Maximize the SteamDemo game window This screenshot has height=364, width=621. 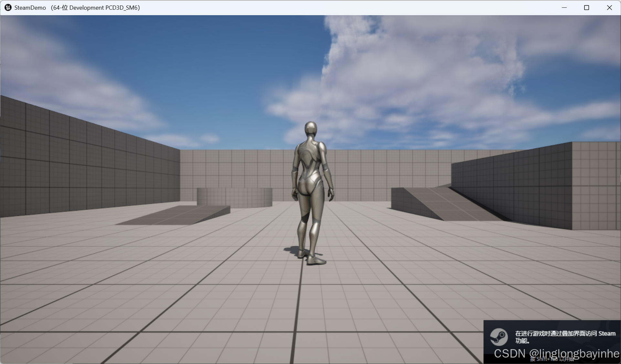(x=586, y=7)
